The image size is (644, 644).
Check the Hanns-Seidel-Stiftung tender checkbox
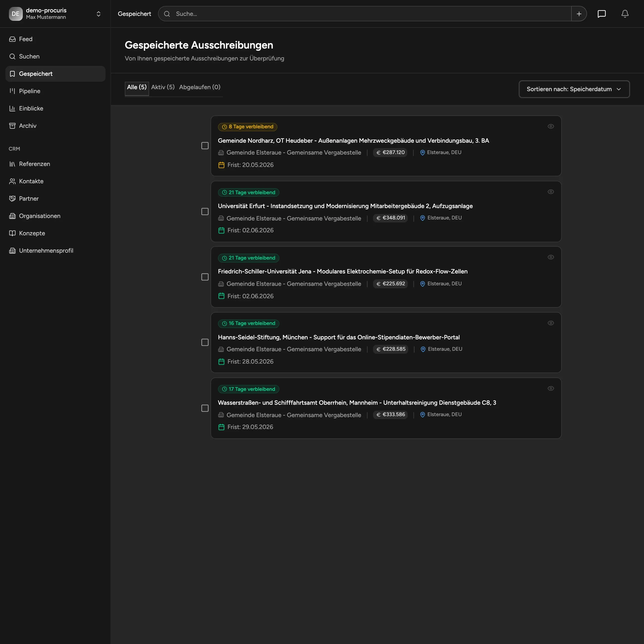pyautogui.click(x=205, y=342)
